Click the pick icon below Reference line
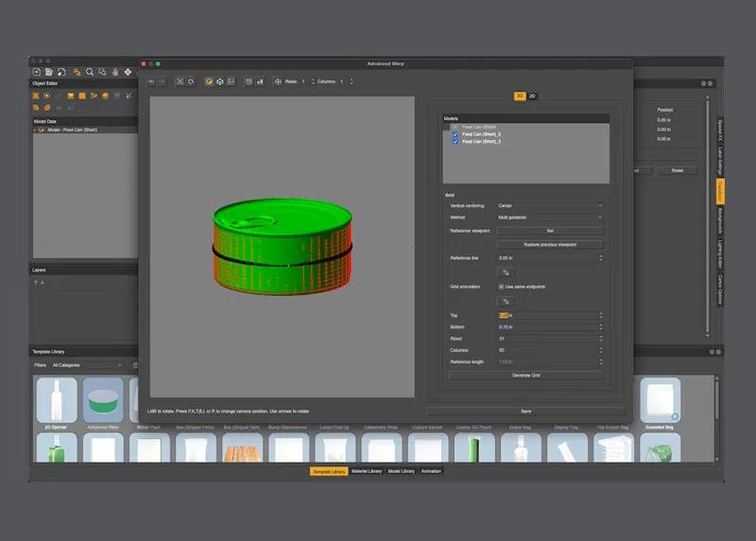 [x=506, y=272]
